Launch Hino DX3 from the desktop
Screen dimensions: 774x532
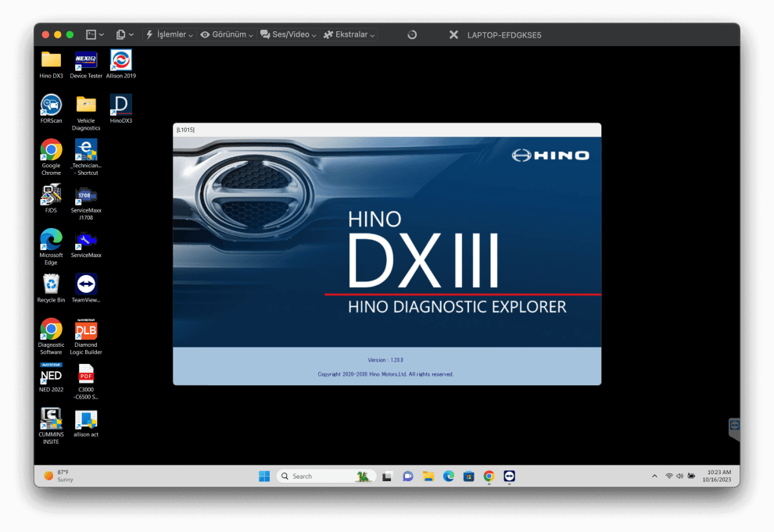point(51,61)
